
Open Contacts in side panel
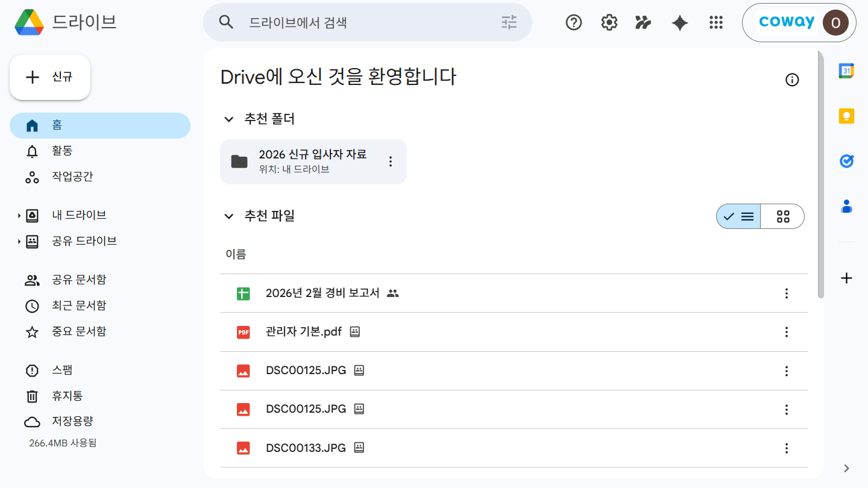tap(846, 206)
